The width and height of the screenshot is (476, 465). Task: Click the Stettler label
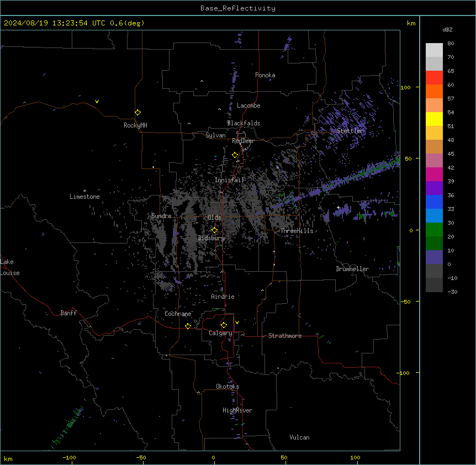coord(350,131)
